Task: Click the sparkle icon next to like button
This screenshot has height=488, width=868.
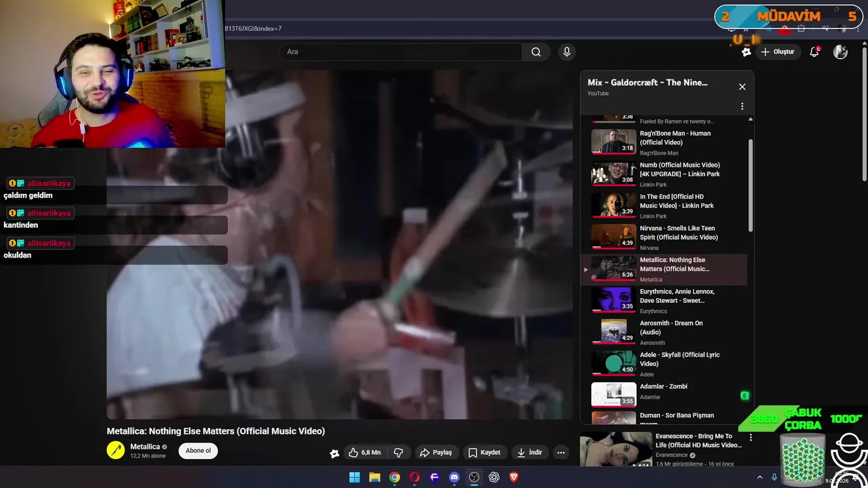Action: 334,453
